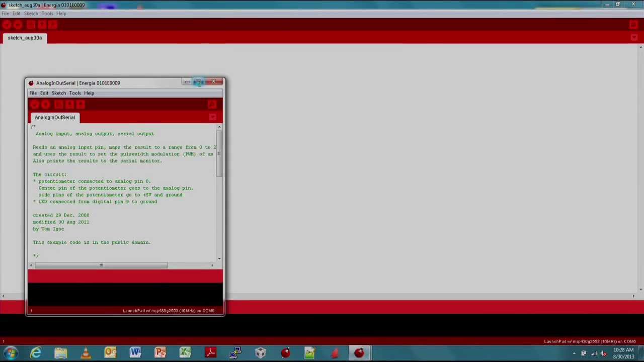Image resolution: width=644 pixels, height=362 pixels.
Task: Open Help menu in the sketch_aug30a window
Action: tap(61, 14)
